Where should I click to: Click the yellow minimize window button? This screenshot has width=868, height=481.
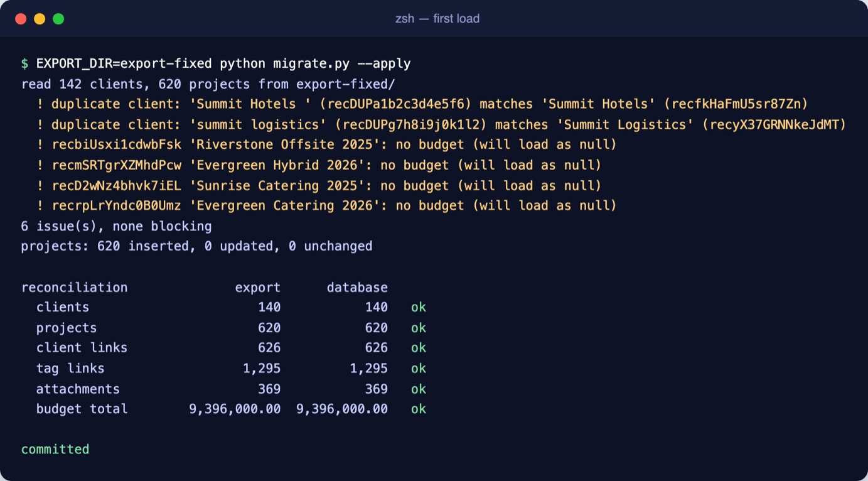[x=40, y=19]
